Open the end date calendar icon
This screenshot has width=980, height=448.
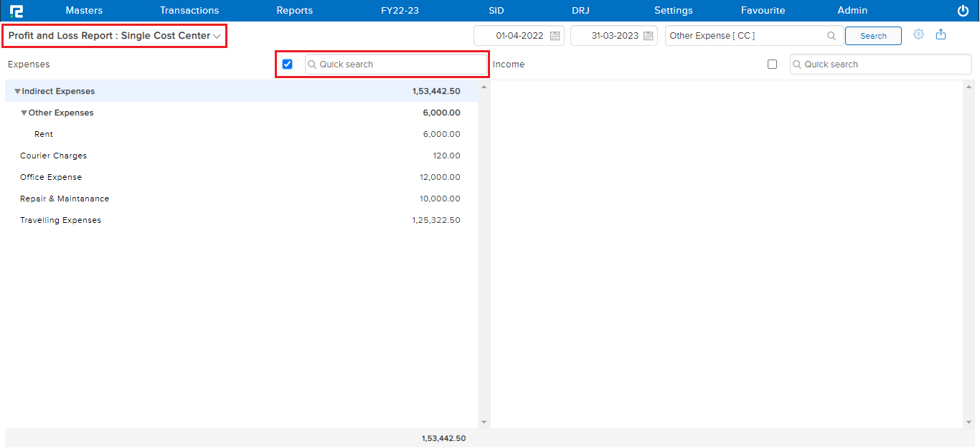(x=648, y=36)
